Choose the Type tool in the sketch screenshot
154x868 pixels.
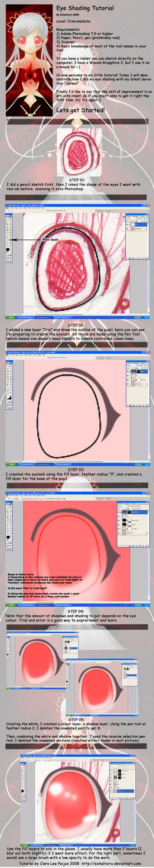[x=10, y=238]
